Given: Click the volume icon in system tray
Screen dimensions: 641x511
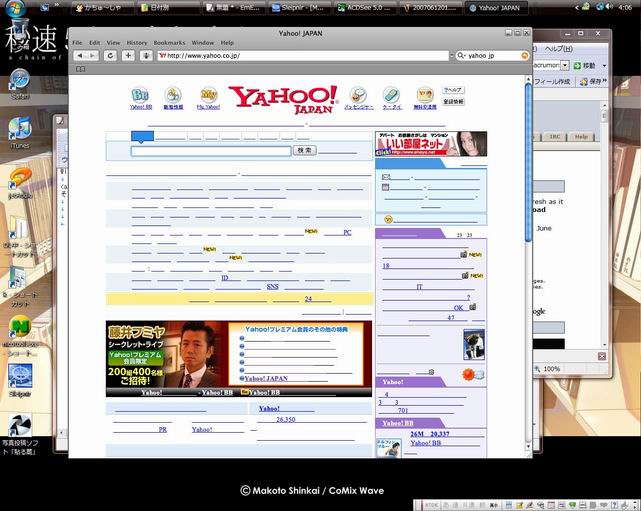Looking at the screenshot, I should 610,7.
